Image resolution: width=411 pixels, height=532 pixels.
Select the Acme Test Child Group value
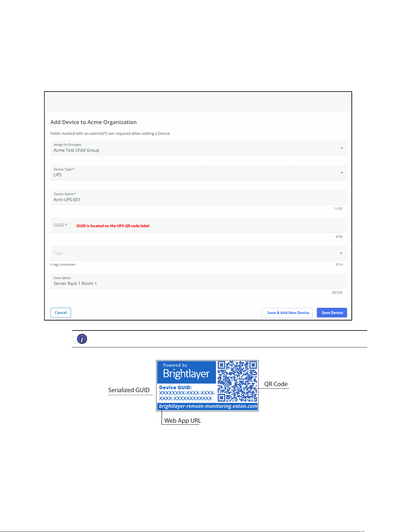click(76, 150)
